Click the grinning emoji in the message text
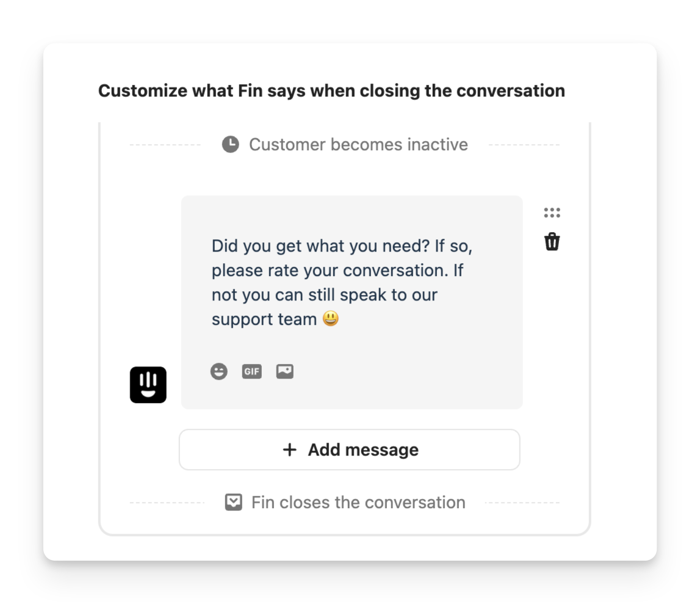 pyautogui.click(x=330, y=319)
